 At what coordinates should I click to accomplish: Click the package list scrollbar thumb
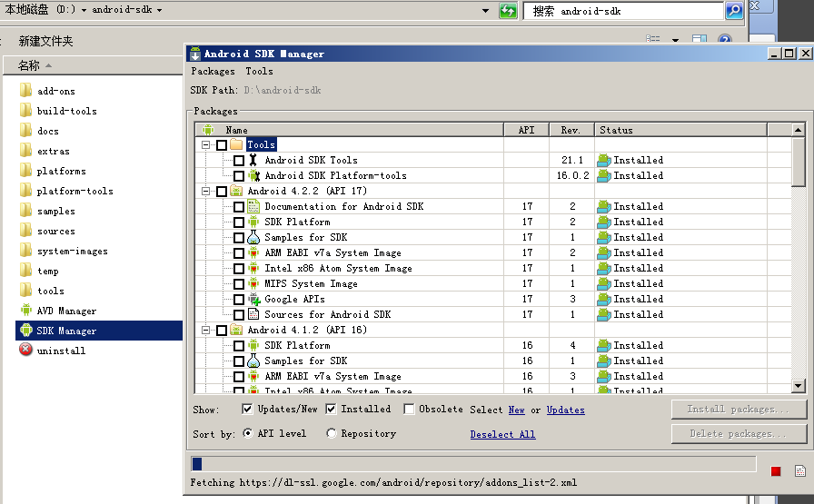799,162
